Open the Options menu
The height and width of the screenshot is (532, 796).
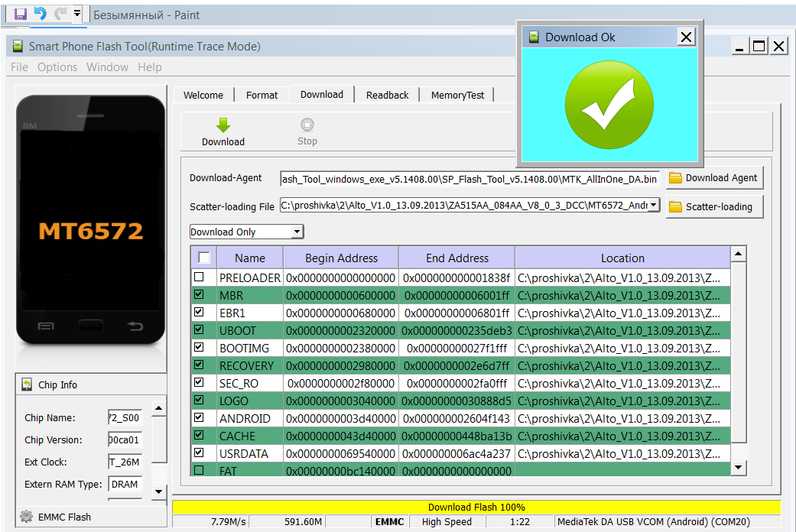57,67
